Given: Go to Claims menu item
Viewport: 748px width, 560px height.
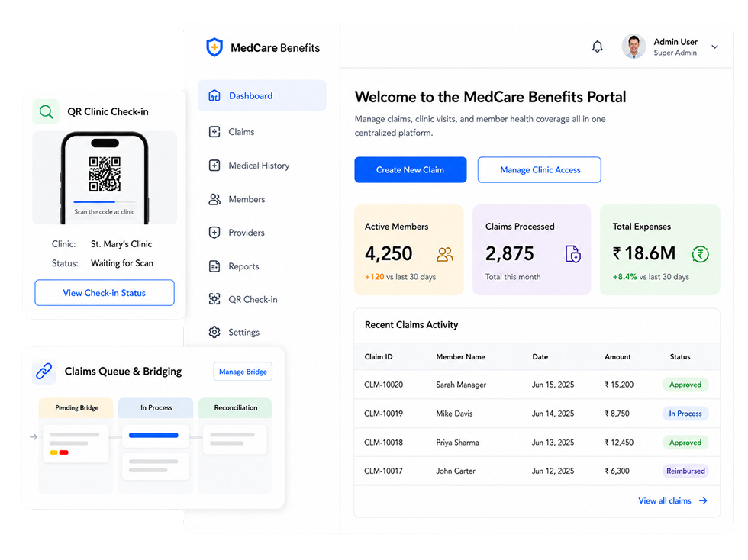Looking at the screenshot, I should coord(241,132).
